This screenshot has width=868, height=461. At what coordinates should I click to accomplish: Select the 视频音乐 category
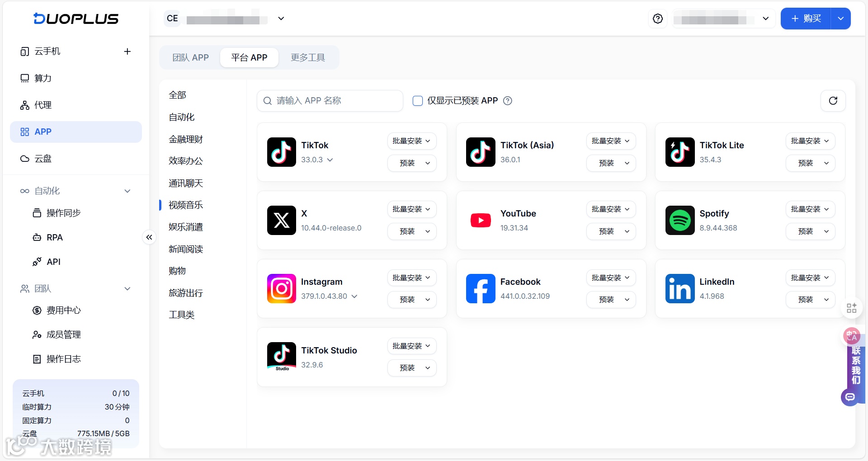click(x=186, y=205)
